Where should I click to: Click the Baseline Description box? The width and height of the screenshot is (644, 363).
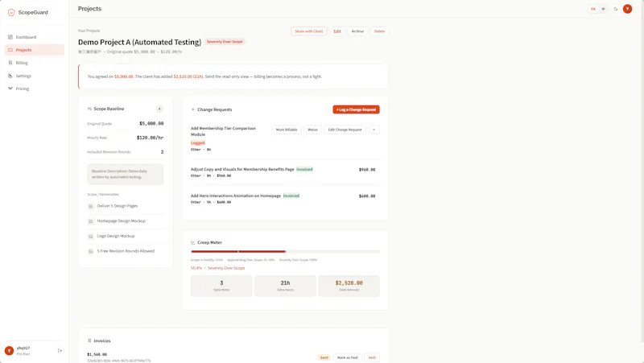click(x=126, y=174)
